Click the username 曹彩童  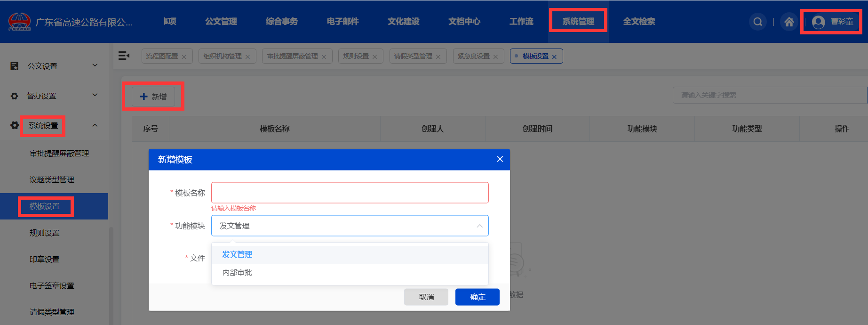(x=842, y=22)
